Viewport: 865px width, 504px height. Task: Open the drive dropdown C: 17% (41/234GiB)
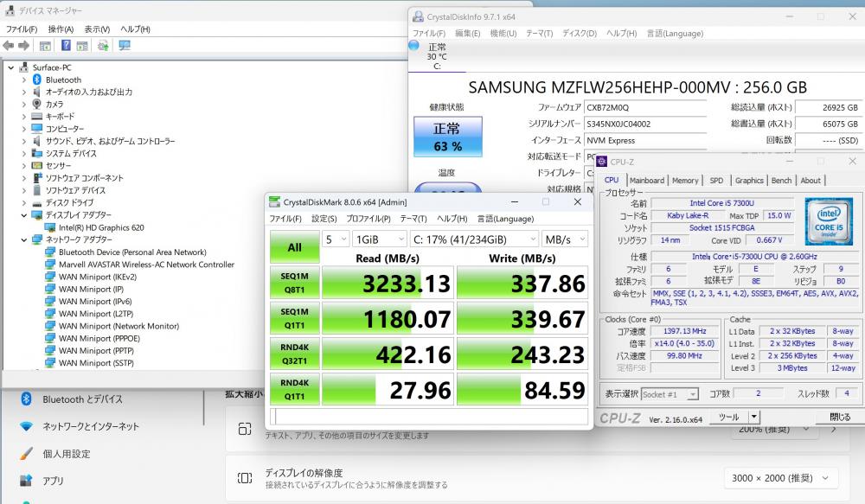pos(474,239)
